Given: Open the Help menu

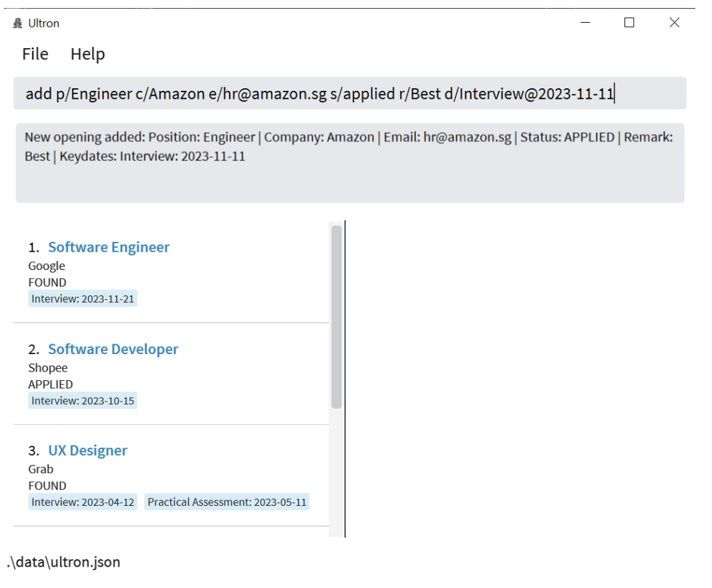Looking at the screenshot, I should (x=87, y=54).
